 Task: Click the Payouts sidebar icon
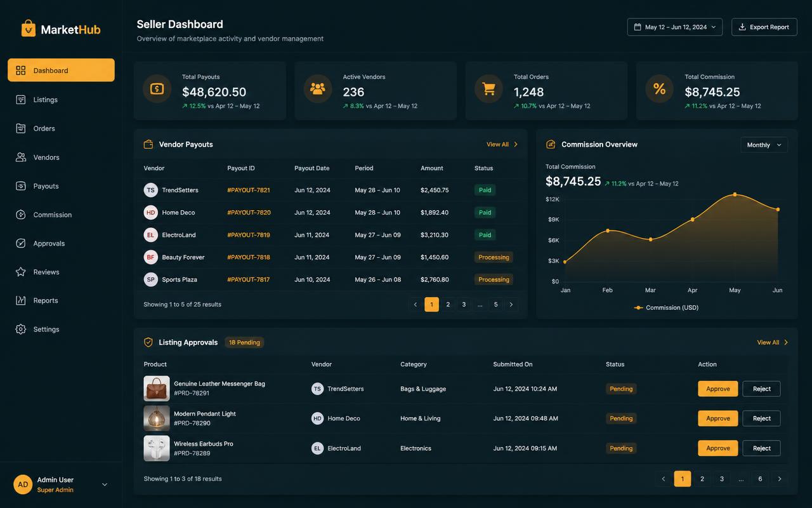(21, 186)
